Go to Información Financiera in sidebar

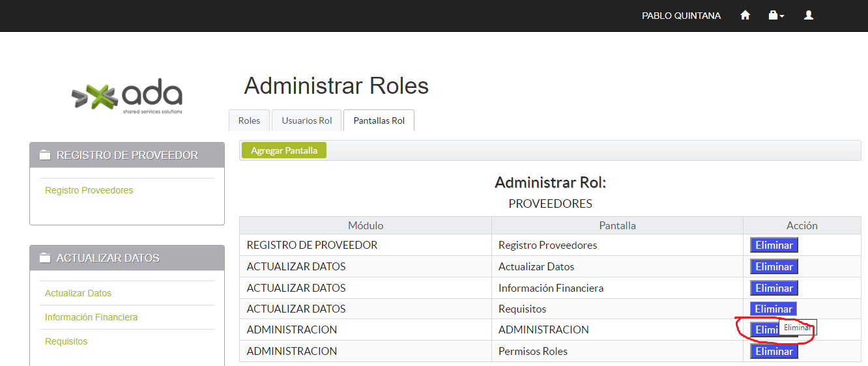tap(91, 317)
